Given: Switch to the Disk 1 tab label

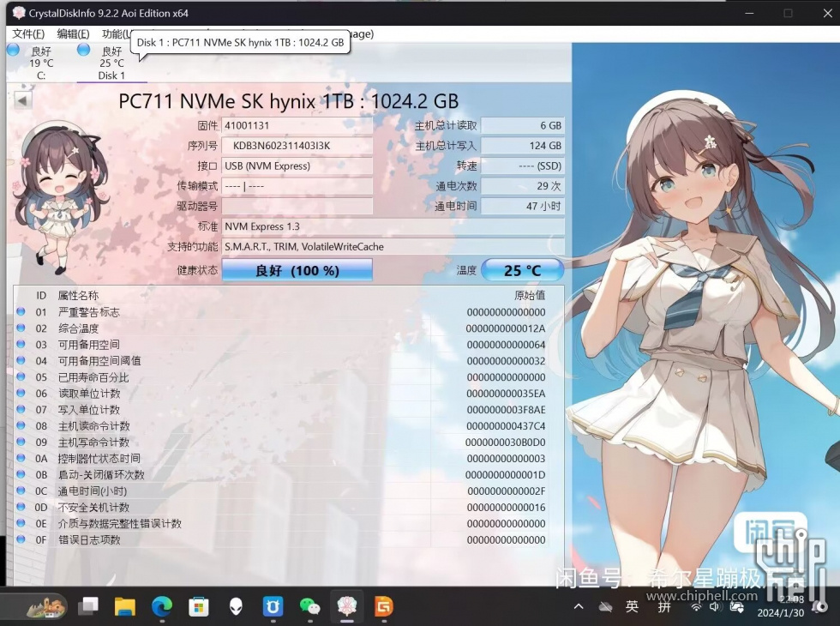Looking at the screenshot, I should pos(111,75).
